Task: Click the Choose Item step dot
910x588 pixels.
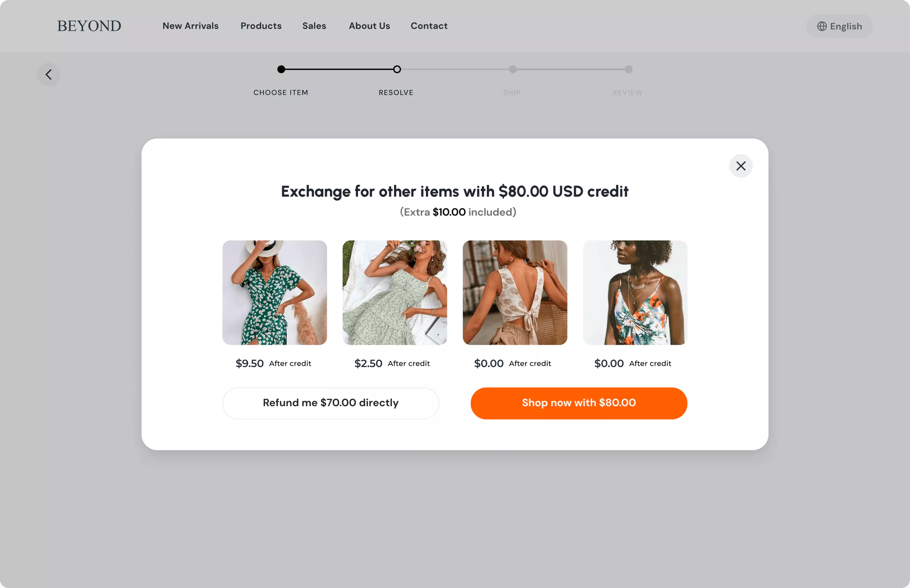Action: click(x=281, y=69)
